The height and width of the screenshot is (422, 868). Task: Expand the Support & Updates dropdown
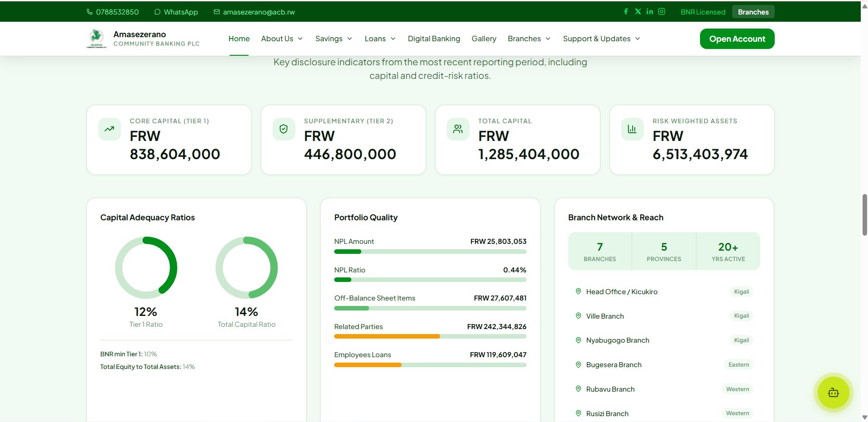click(x=602, y=39)
